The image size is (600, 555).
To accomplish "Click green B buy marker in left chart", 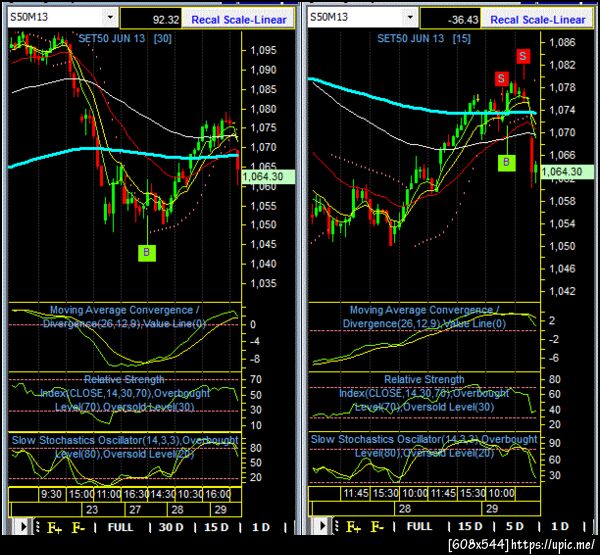I will tap(147, 253).
